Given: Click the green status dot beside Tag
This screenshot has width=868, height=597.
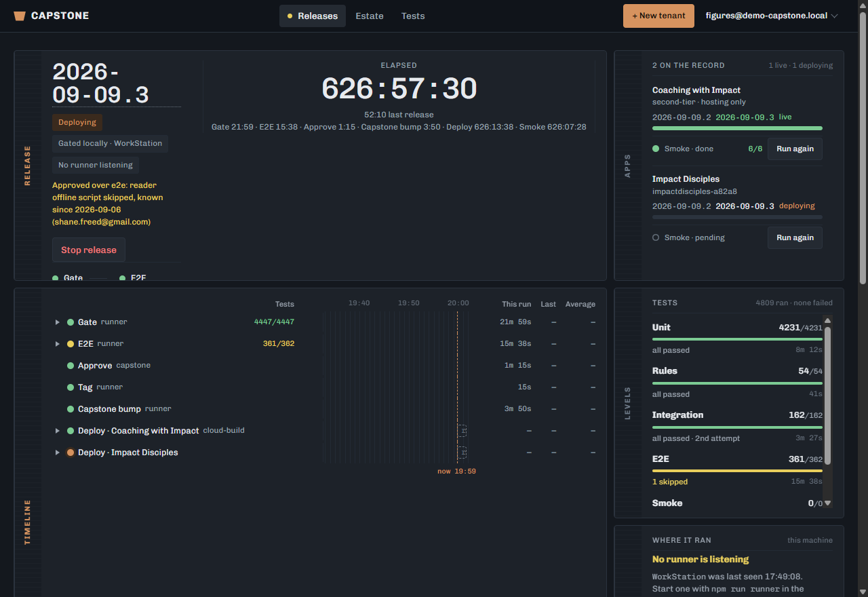Looking at the screenshot, I should tap(71, 387).
